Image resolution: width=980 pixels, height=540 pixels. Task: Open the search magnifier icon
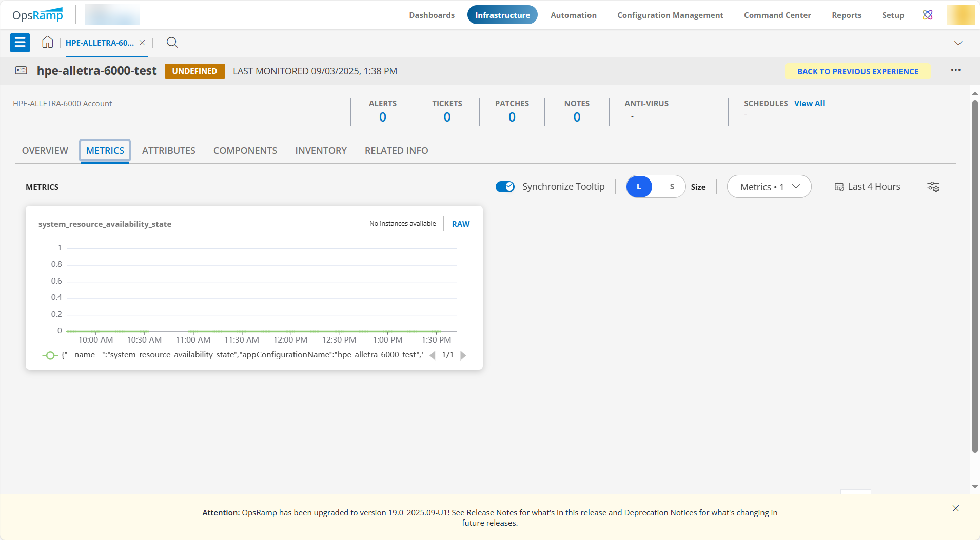[172, 43]
